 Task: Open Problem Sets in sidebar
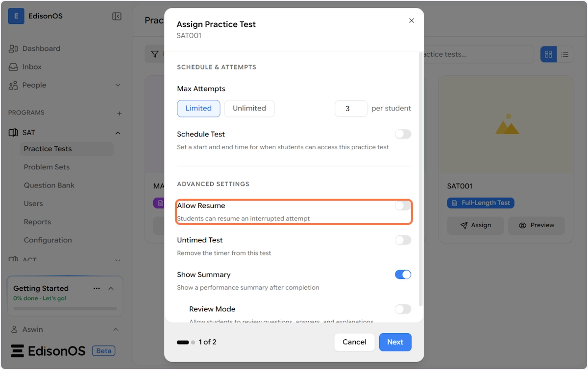point(47,167)
